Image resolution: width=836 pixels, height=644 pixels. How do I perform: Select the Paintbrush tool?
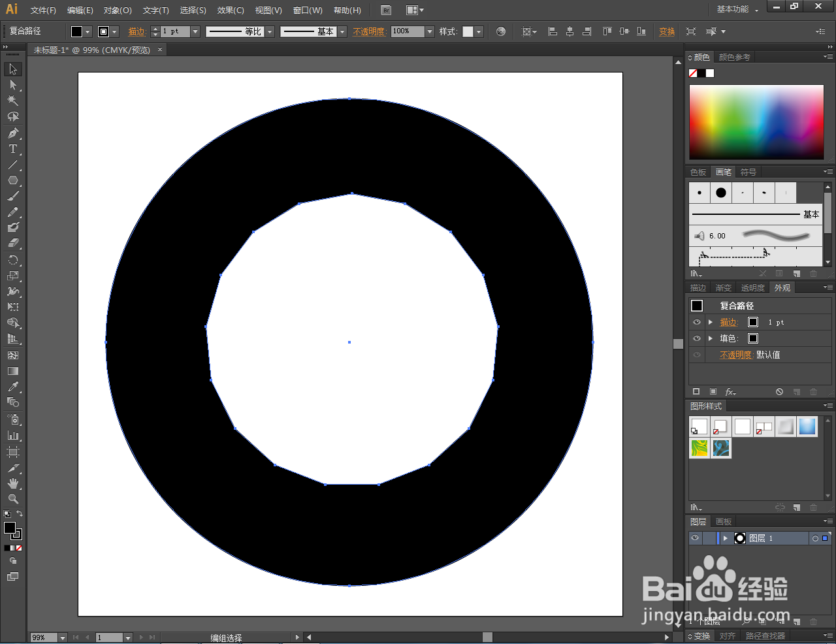(x=12, y=196)
